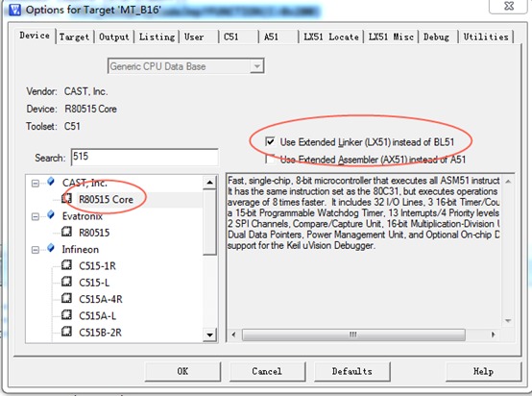Click the chip icon beside R80515 Core

[67, 198]
